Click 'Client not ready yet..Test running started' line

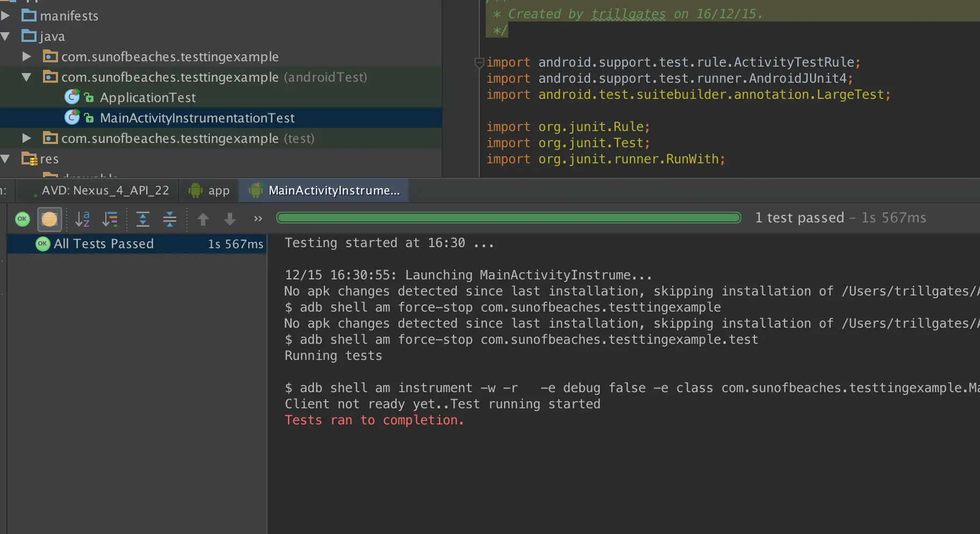tap(442, 404)
